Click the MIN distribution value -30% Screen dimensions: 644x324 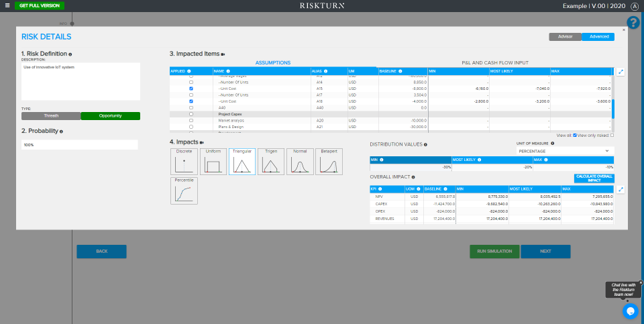[x=411, y=167]
